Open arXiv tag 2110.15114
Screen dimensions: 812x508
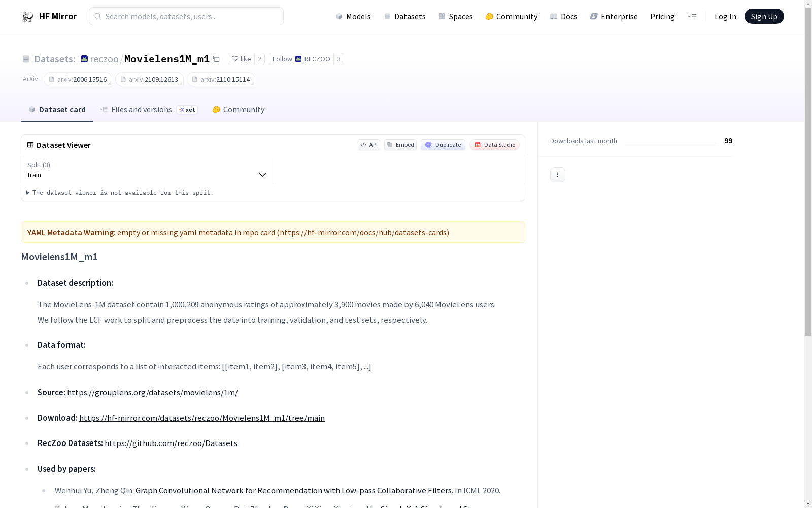[221, 79]
